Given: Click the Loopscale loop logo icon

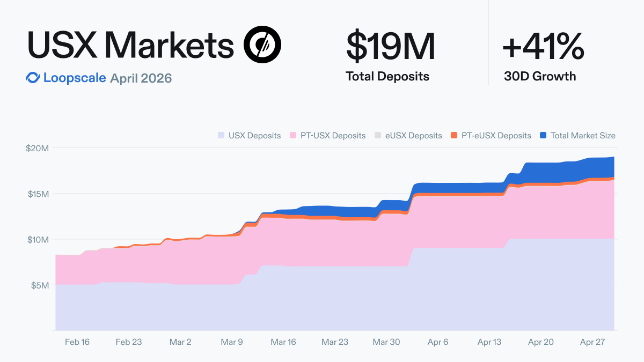Looking at the screenshot, I should click(x=33, y=78).
